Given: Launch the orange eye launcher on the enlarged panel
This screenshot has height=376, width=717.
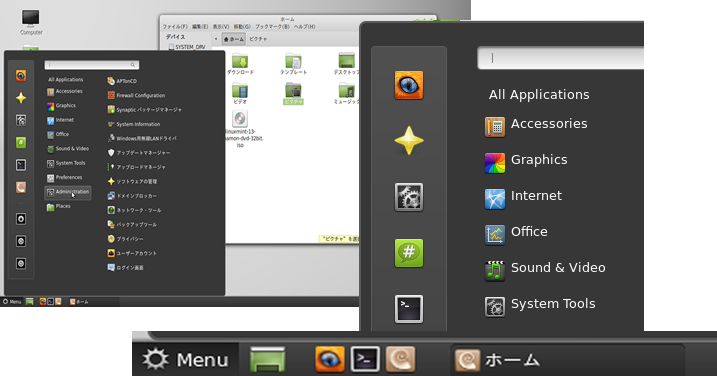Looking at the screenshot, I should (330, 359).
